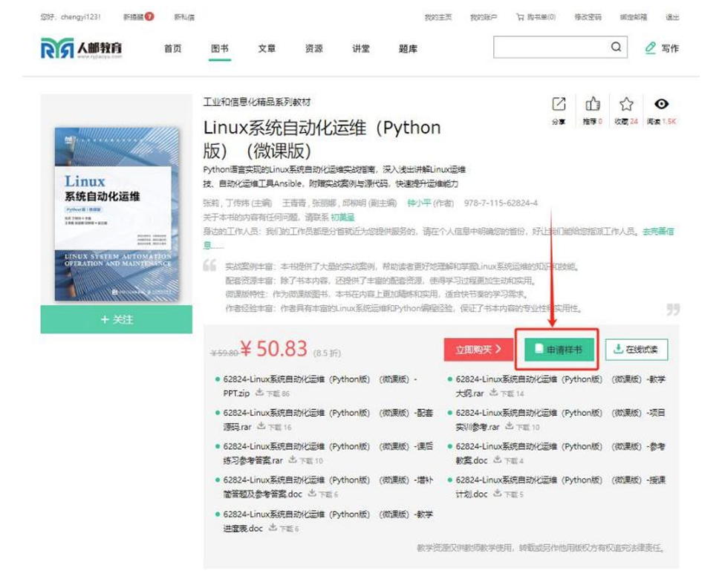Viewport: 722px width, 588px height.
Task: Click the + 关注 follow button
Action: click(x=117, y=319)
